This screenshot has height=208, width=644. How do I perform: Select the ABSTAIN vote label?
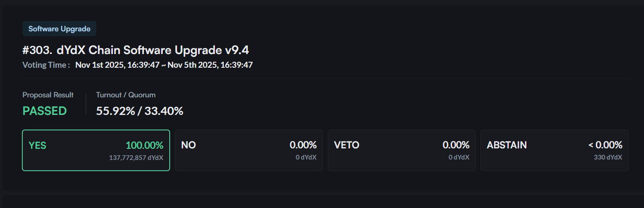pyautogui.click(x=507, y=145)
